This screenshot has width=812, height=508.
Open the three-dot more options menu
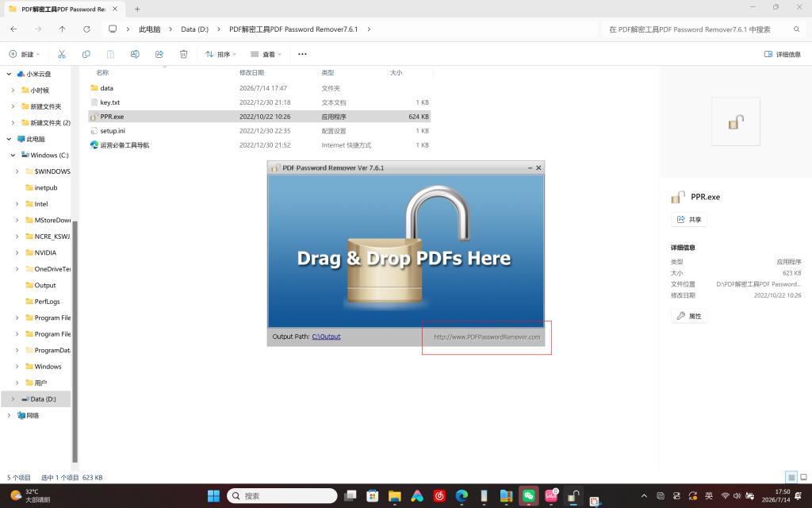302,54
